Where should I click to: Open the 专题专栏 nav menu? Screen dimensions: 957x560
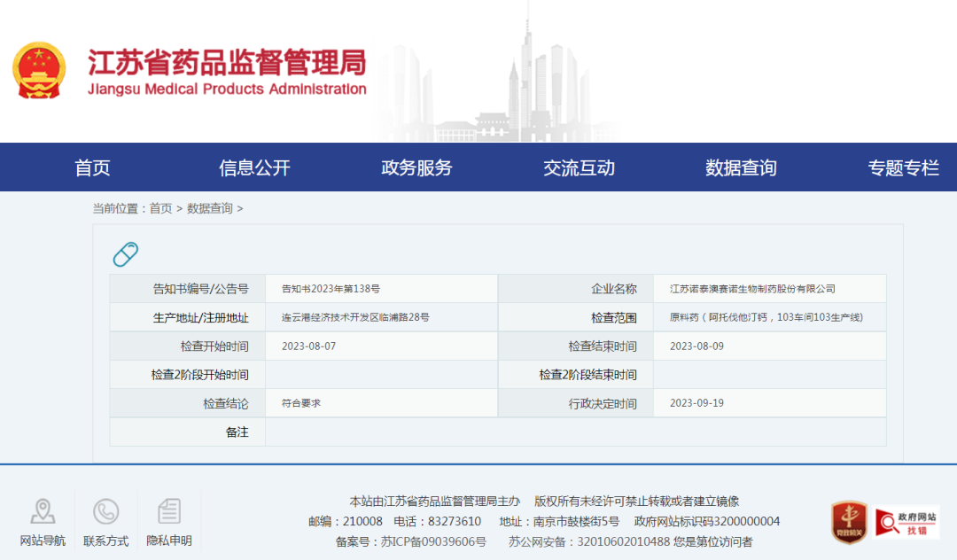(903, 167)
